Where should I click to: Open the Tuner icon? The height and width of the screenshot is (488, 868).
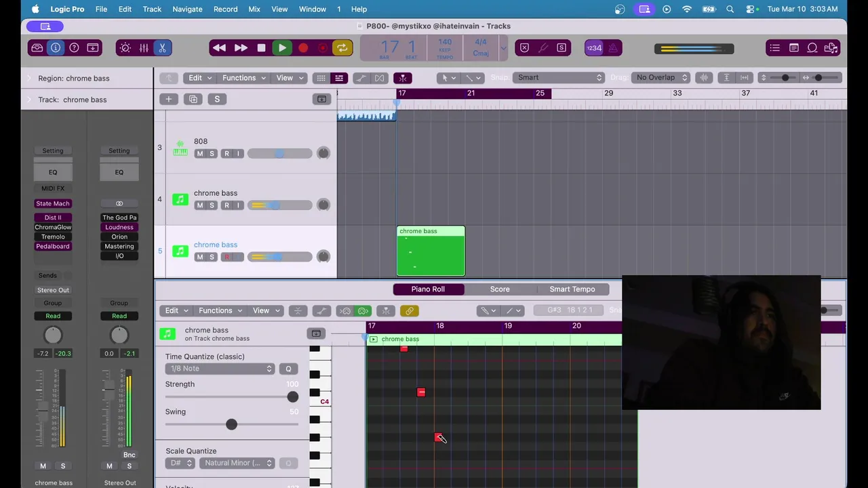pyautogui.click(x=543, y=48)
